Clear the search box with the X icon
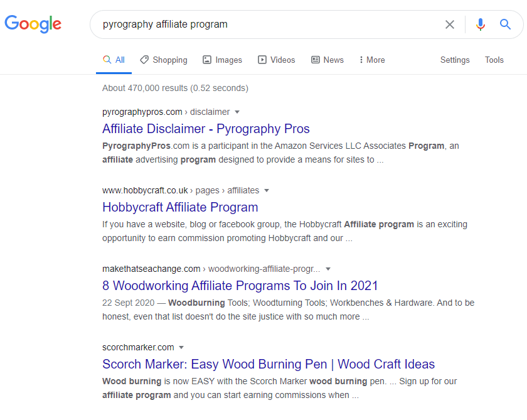 tap(450, 24)
